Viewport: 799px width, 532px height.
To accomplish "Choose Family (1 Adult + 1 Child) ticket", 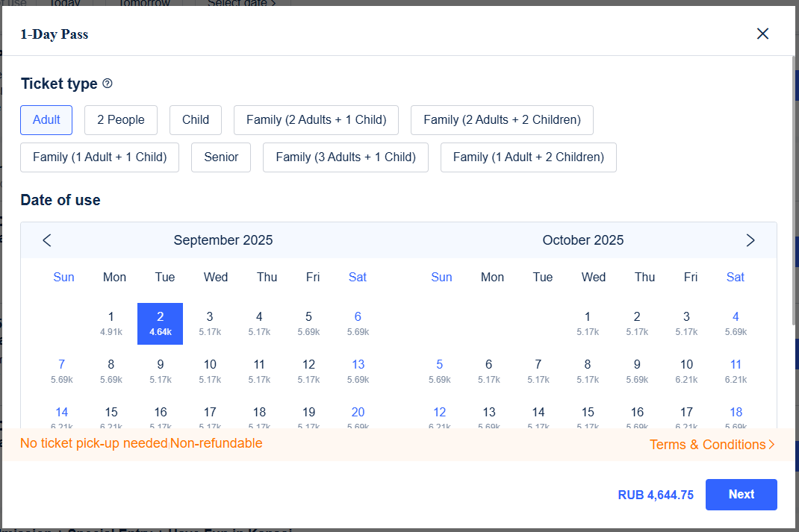I will pyautogui.click(x=100, y=157).
